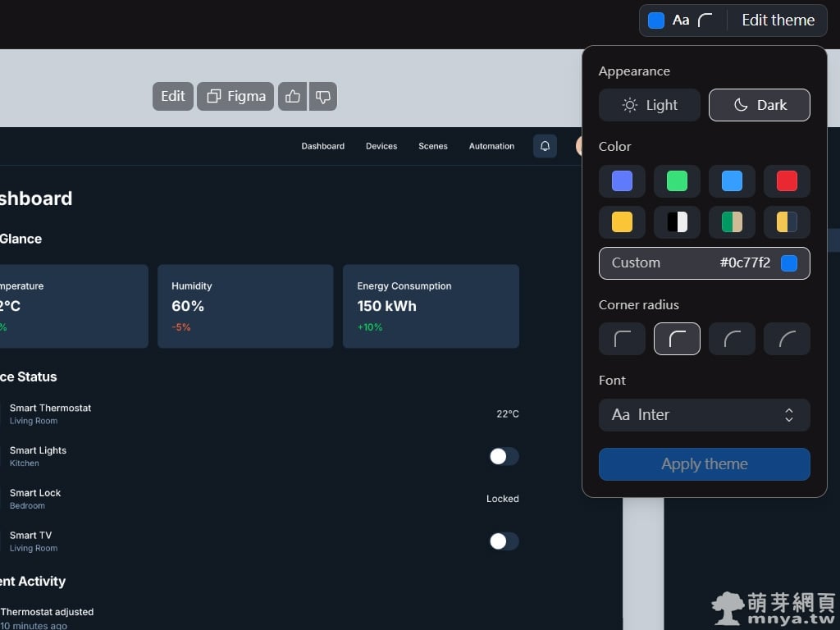The image size is (840, 630).
Task: Select the green color swatch
Action: click(x=677, y=181)
